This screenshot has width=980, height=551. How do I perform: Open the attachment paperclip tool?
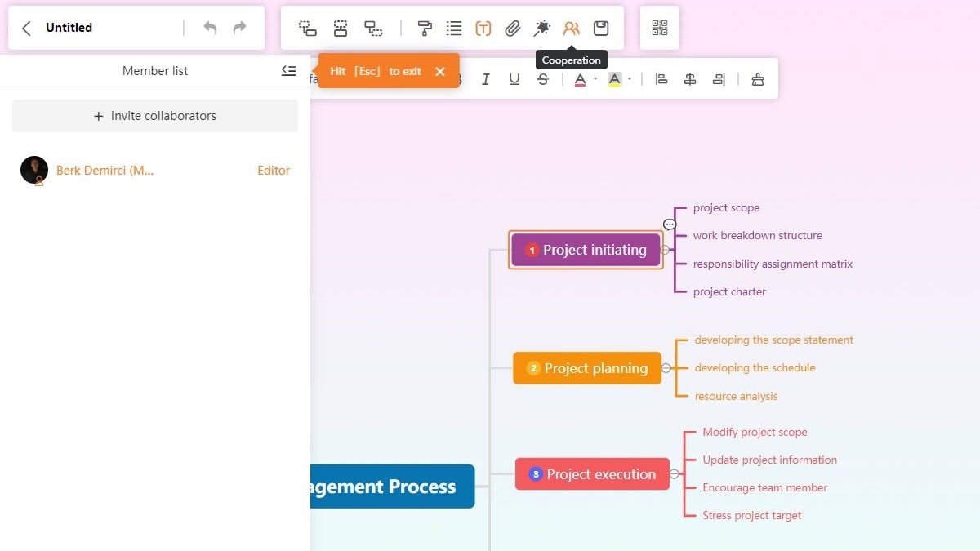(x=512, y=29)
